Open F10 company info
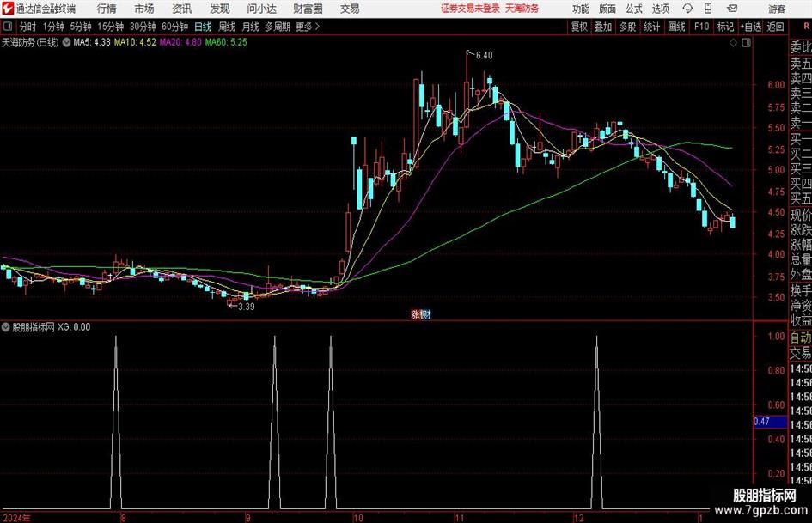Viewport: 812px width, 523px height. pos(702,27)
